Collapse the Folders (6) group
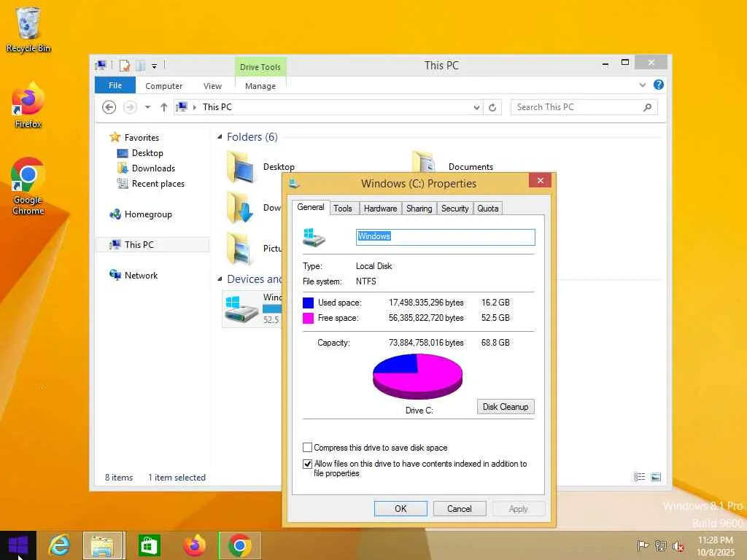Screen dimensions: 747x560 [220, 137]
